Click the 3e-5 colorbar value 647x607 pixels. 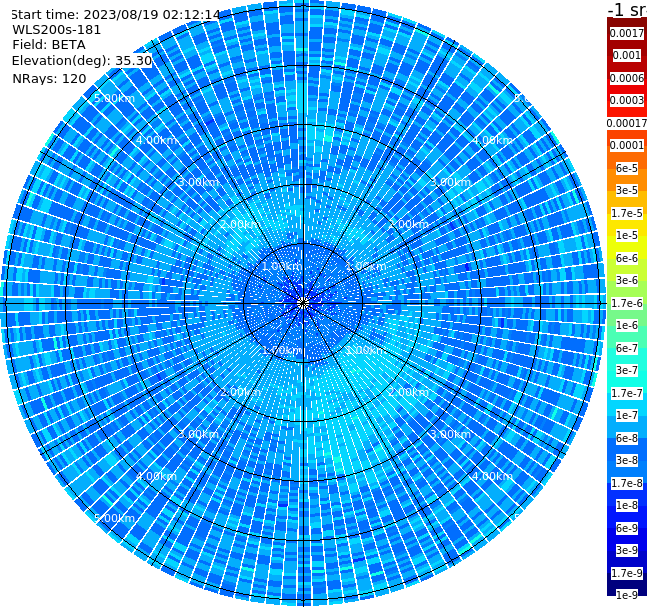coord(627,190)
